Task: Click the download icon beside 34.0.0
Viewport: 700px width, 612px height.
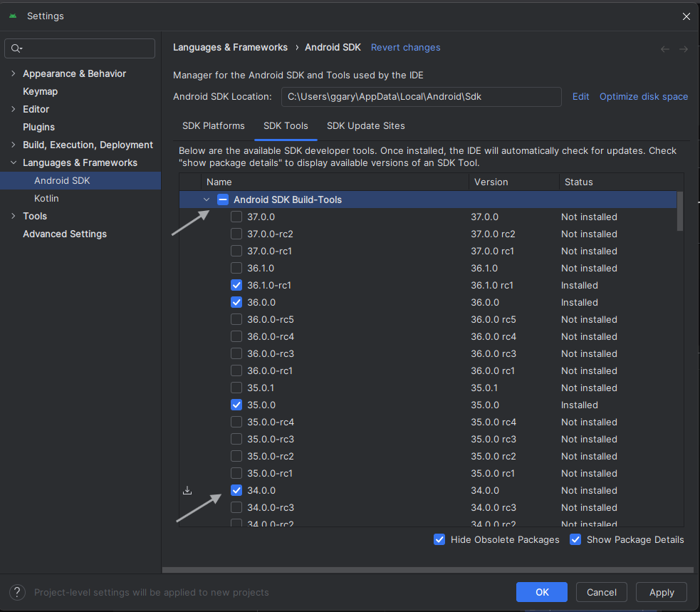Action: click(187, 490)
